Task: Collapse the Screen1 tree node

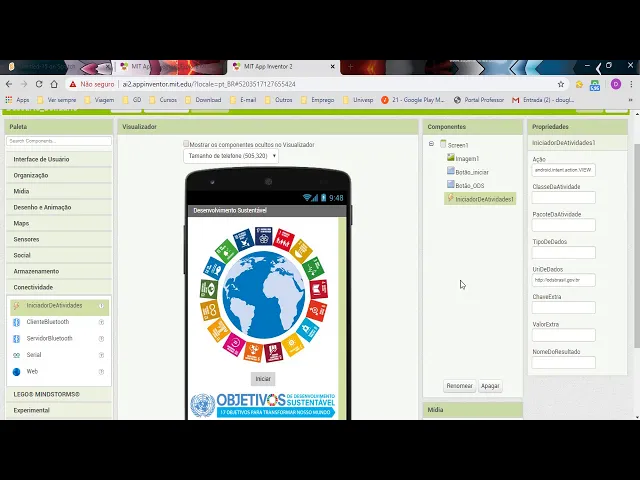Action: click(431, 144)
